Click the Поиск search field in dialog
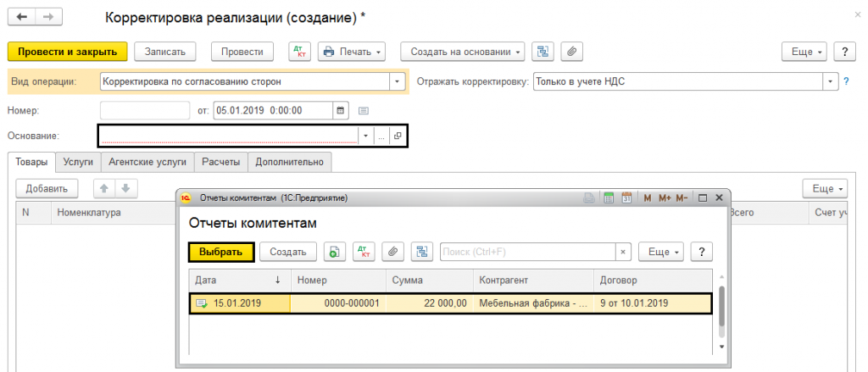This screenshot has width=868, height=372. coord(527,252)
